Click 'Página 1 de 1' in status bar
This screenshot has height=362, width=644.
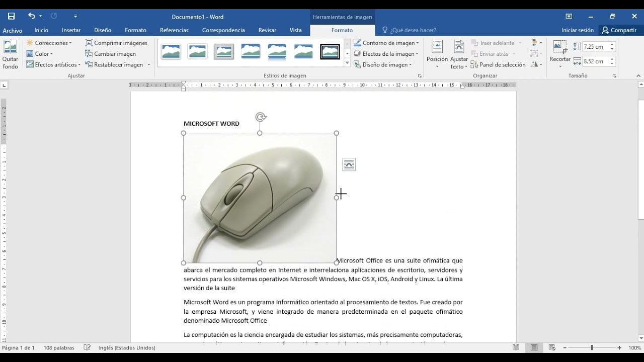point(18,347)
